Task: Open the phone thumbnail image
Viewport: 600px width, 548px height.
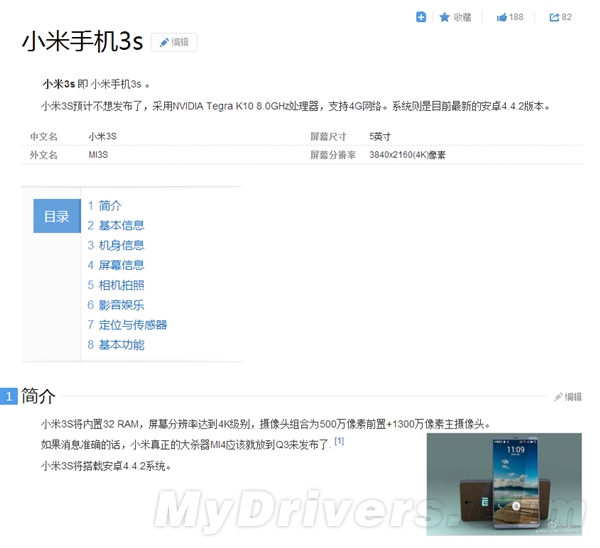Action: click(x=504, y=484)
